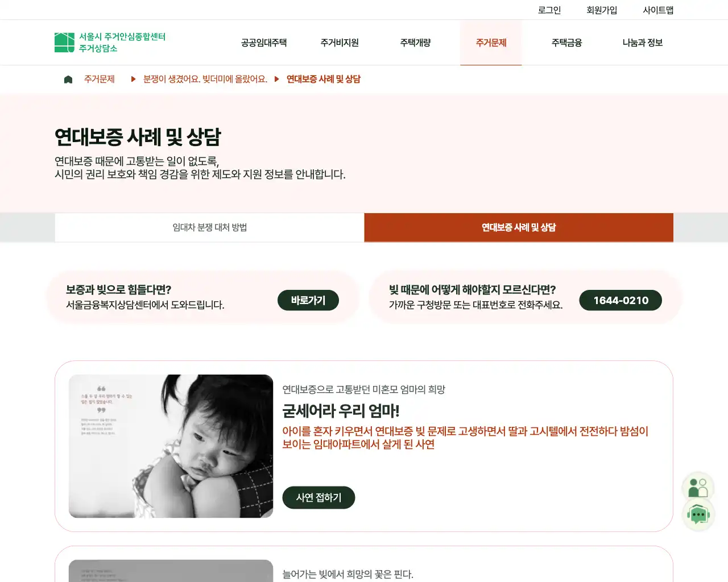Open the 주거비지원 menu
Screen dimensions: 728x582
pos(340,43)
